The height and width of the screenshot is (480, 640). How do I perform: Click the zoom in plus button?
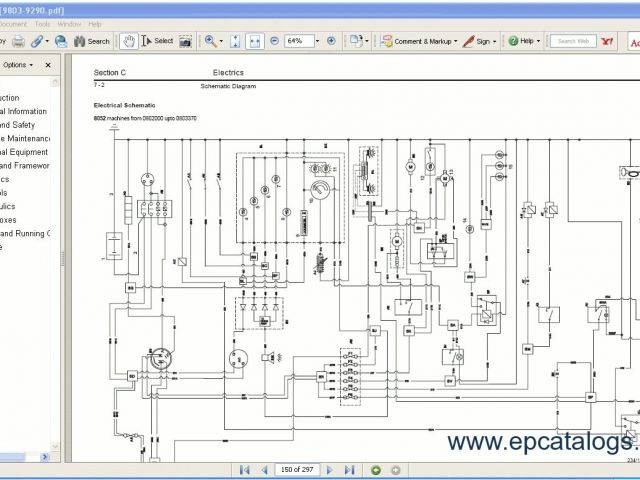(x=329, y=41)
